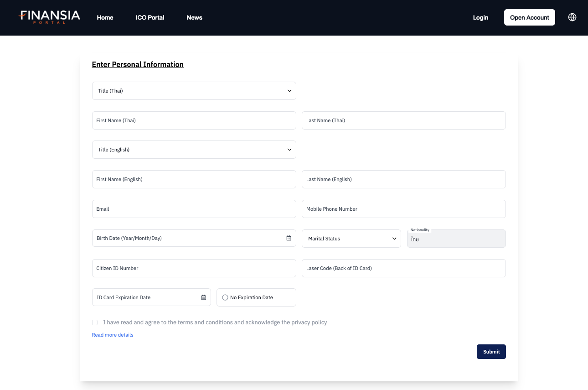This screenshot has height=390, width=588.
Task: Click the Mobile Phone Number field
Action: tap(403, 209)
